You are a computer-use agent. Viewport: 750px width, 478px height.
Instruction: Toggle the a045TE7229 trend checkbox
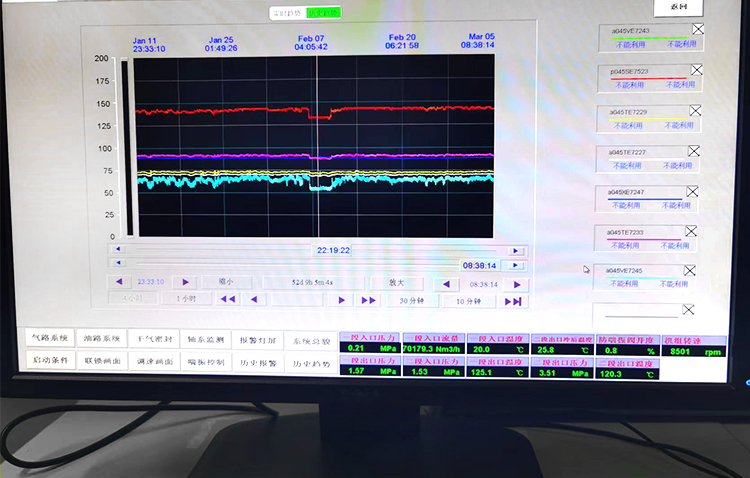[x=695, y=111]
